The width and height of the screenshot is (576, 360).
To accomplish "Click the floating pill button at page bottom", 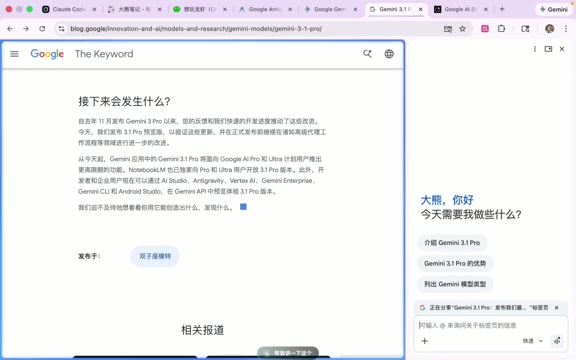I will [x=288, y=353].
